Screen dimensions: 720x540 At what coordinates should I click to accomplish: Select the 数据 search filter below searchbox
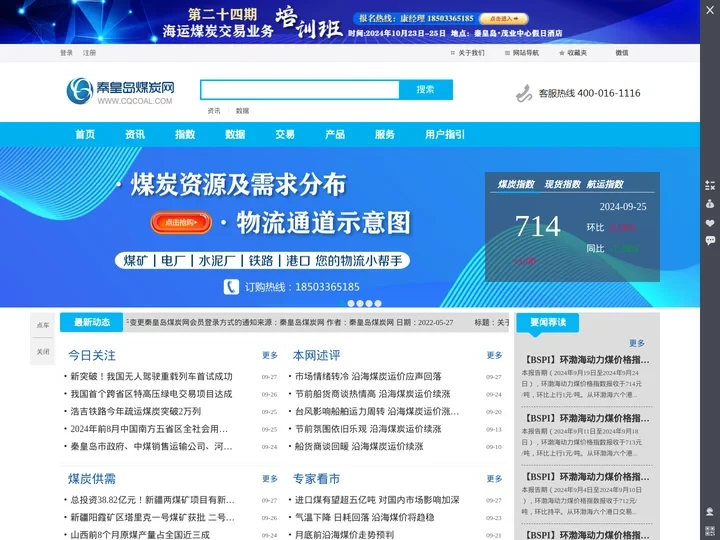pos(242,111)
